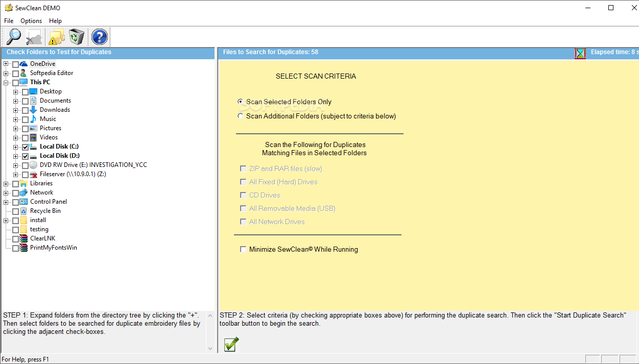Viewport: 639px width, 364px height.
Task: Expand the Local Disk (C:) node
Action: click(x=16, y=147)
